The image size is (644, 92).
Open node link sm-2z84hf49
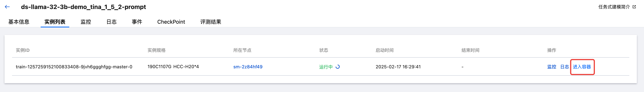[x=248, y=67]
